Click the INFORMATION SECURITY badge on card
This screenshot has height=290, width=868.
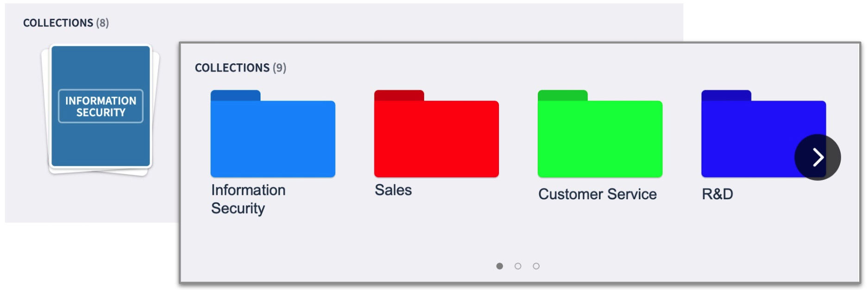pyautogui.click(x=101, y=106)
